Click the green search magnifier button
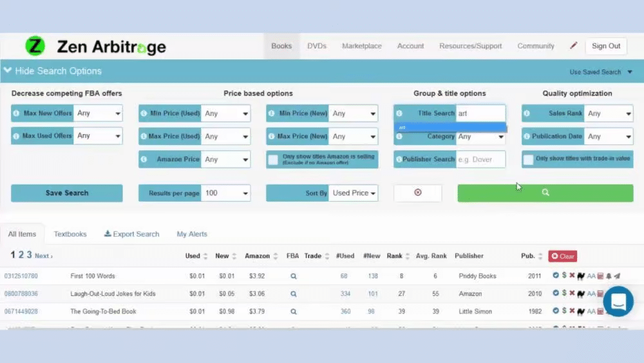 545,192
